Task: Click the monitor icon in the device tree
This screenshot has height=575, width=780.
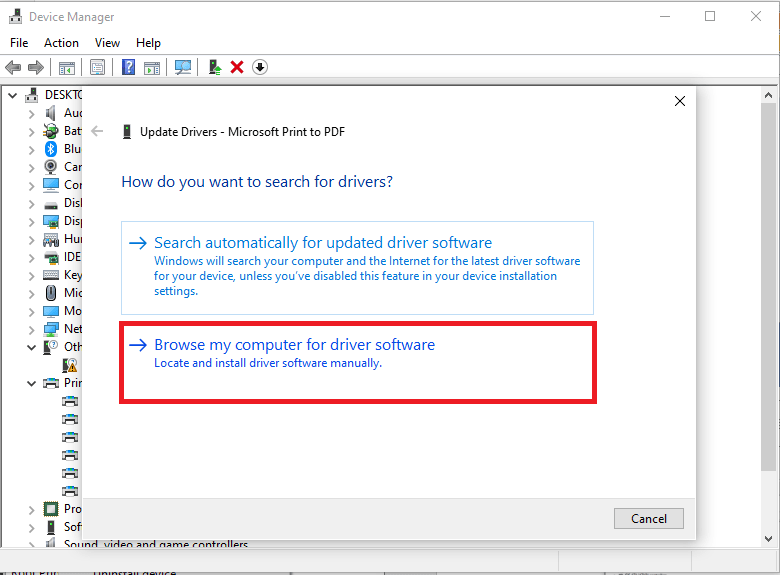Action: pyautogui.click(x=51, y=311)
